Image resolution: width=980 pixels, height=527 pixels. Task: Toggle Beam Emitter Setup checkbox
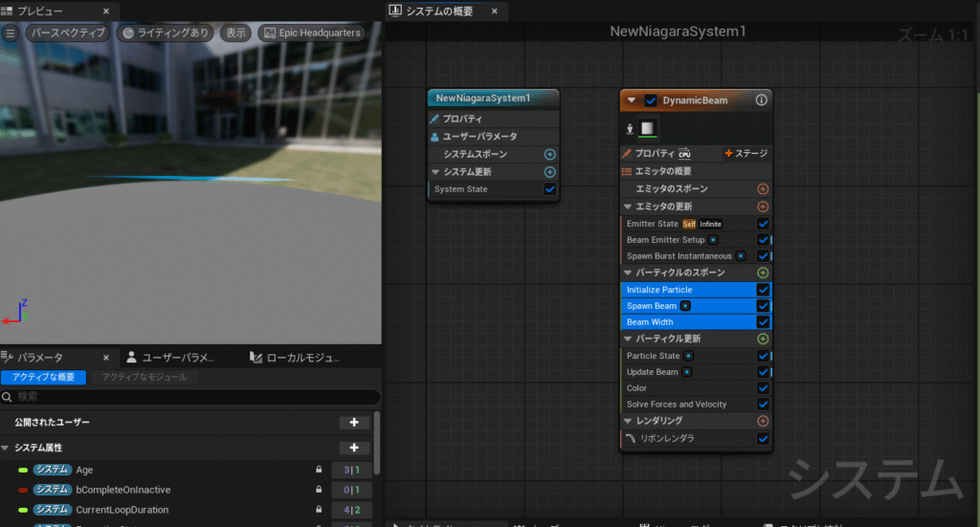pyautogui.click(x=763, y=240)
